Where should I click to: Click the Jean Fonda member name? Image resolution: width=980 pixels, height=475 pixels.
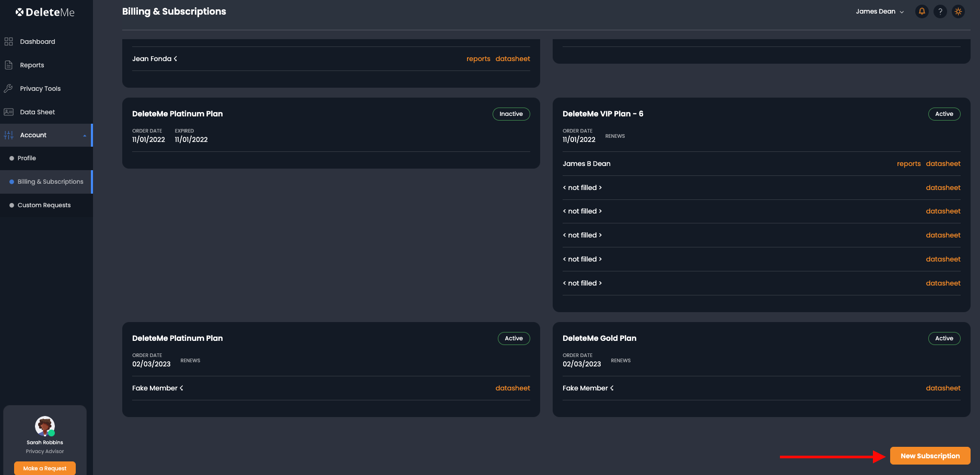coord(151,58)
